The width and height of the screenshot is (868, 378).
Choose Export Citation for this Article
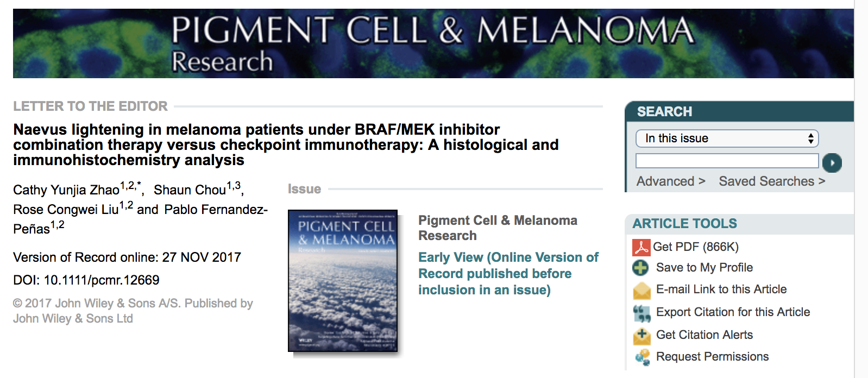click(x=733, y=312)
